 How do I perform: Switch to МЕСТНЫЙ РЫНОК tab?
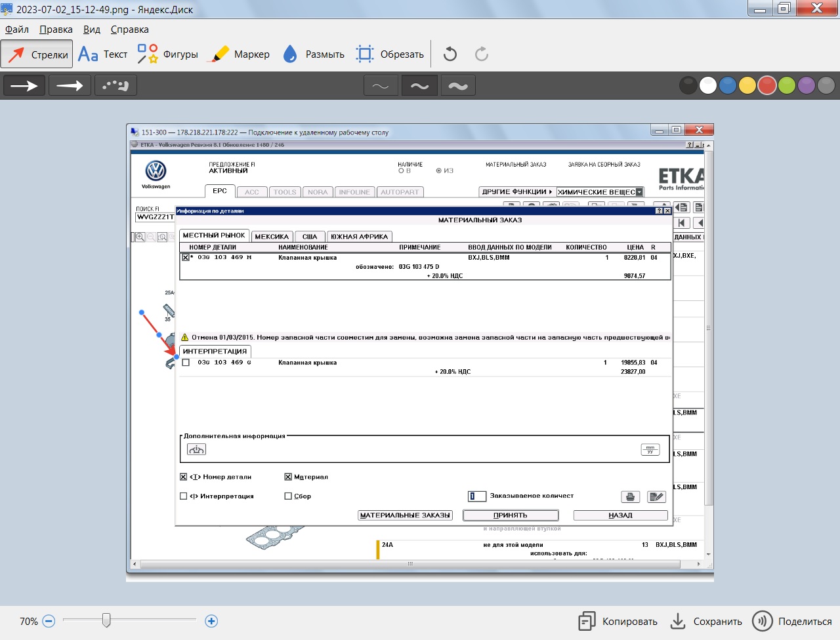(x=214, y=235)
